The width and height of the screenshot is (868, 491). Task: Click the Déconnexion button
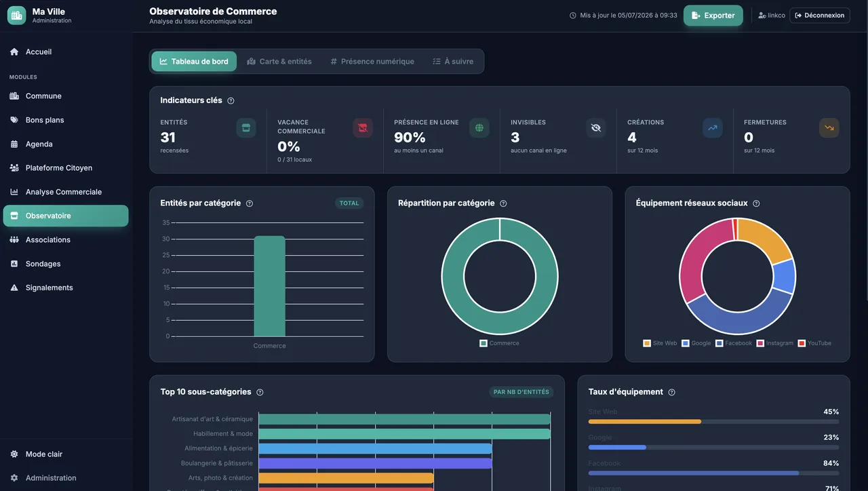[x=820, y=16]
